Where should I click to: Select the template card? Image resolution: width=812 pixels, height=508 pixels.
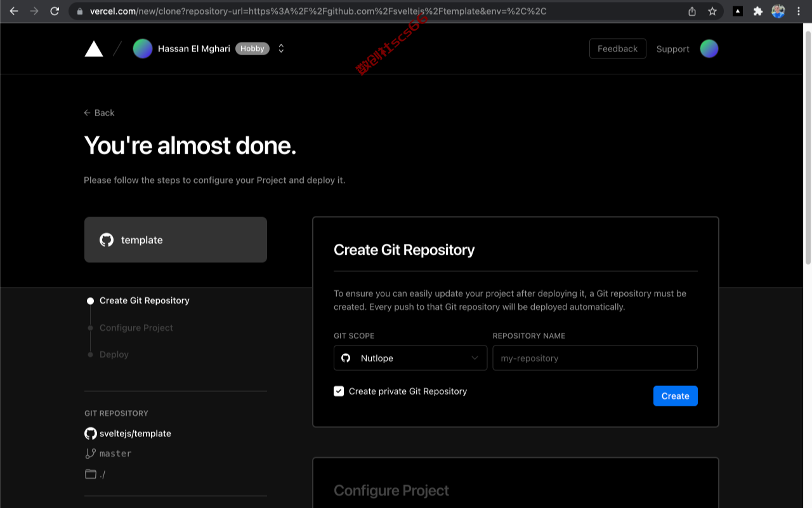click(176, 240)
